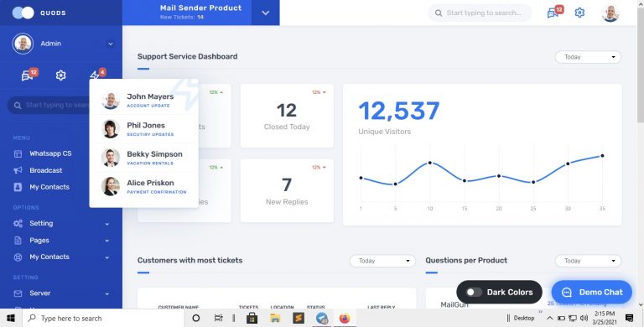Click Closed Today stat card
This screenshot has width=644, height=327.
point(287,116)
